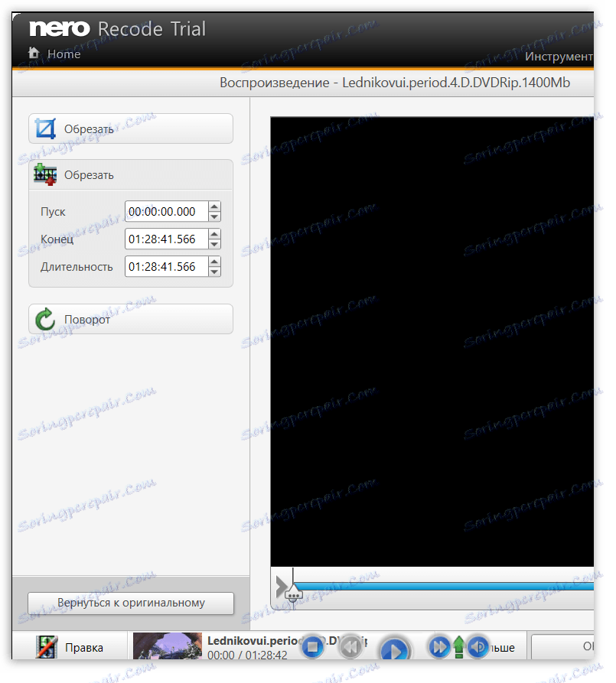Decrease the Длительность value with the down arrow
The image size is (616, 683).
(214, 272)
